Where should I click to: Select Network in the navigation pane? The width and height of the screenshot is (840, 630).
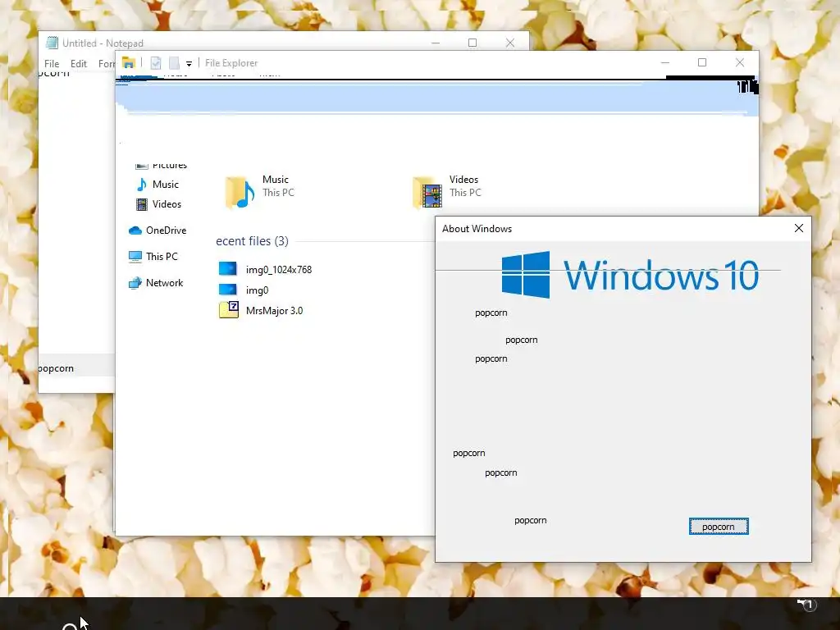[x=164, y=283]
